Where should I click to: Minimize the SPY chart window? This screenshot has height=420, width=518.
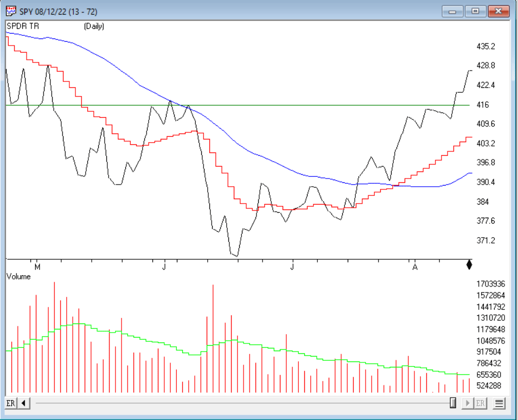(452, 11)
